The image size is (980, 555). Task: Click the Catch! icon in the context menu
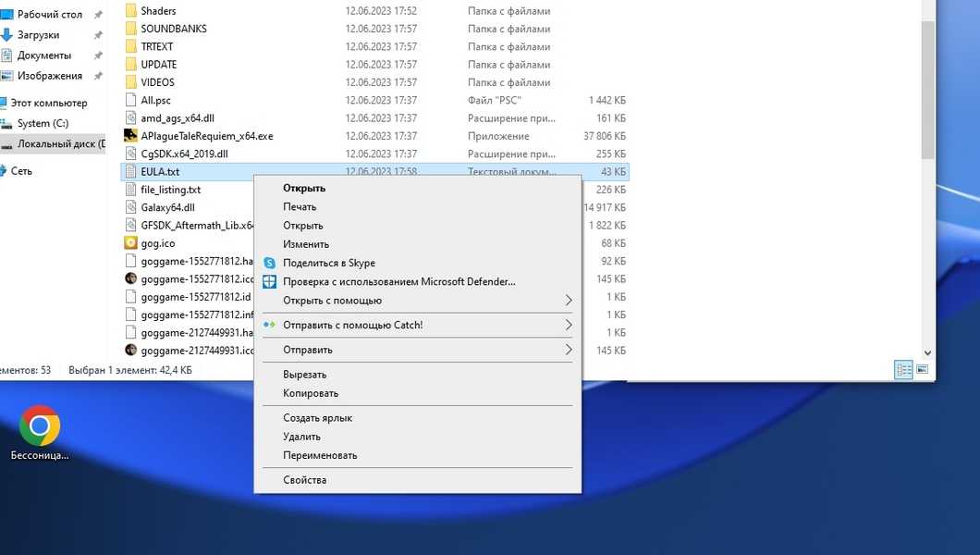pyautogui.click(x=269, y=326)
